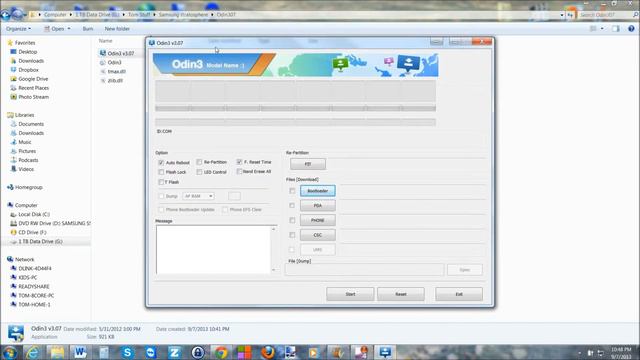
Task: Check the box beside Bootloader button
Action: point(292,191)
